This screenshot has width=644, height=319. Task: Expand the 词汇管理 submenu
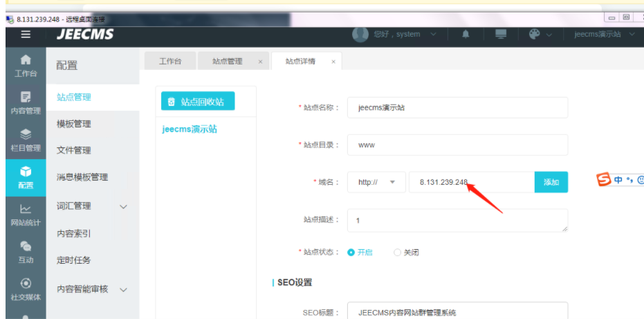coord(123,206)
